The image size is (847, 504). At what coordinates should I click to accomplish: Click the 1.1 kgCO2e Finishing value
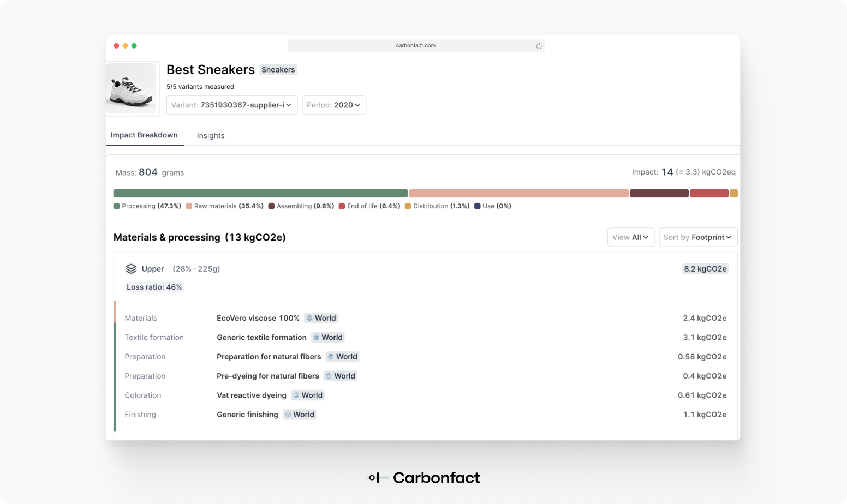click(705, 415)
